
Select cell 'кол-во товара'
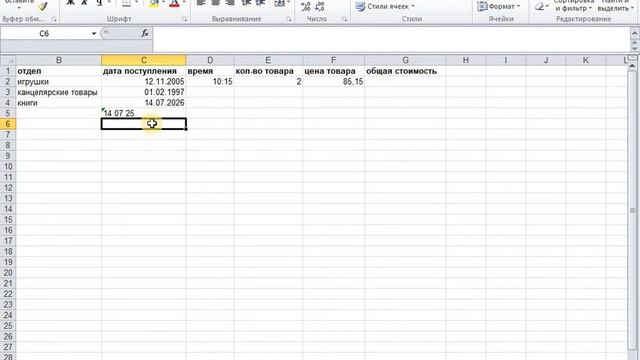[x=268, y=71]
